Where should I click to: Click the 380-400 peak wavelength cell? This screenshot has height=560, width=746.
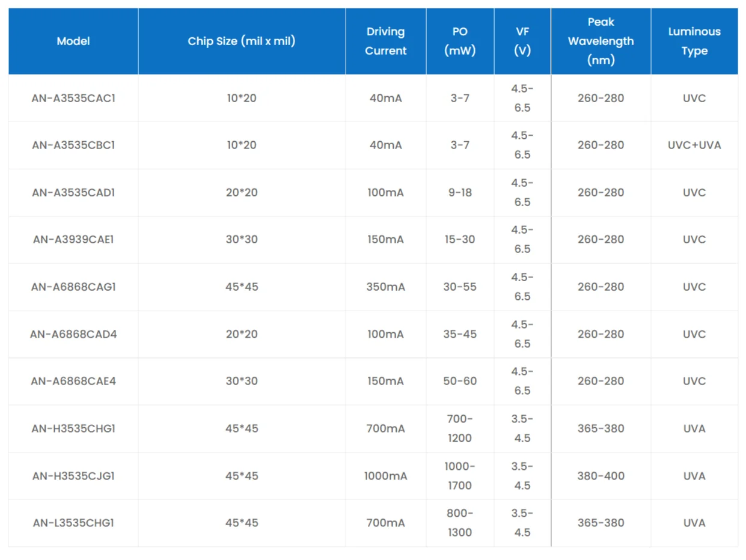(601, 476)
